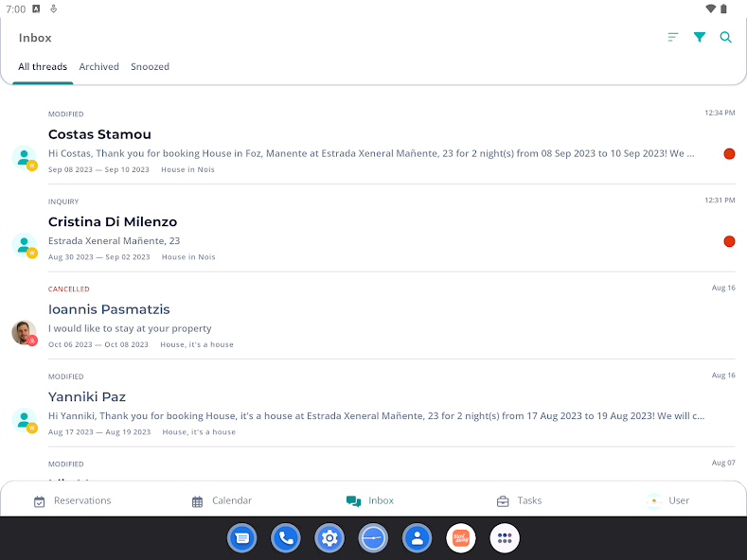Switch to the All threads tab
Viewport: 747px width, 560px height.
point(43,66)
